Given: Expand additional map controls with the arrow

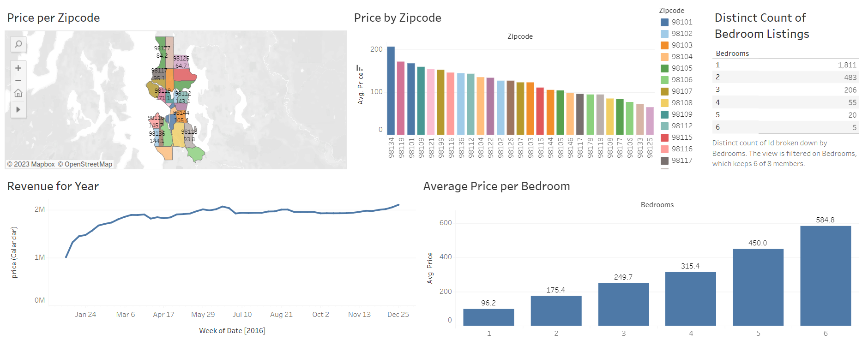Looking at the screenshot, I should (x=18, y=110).
